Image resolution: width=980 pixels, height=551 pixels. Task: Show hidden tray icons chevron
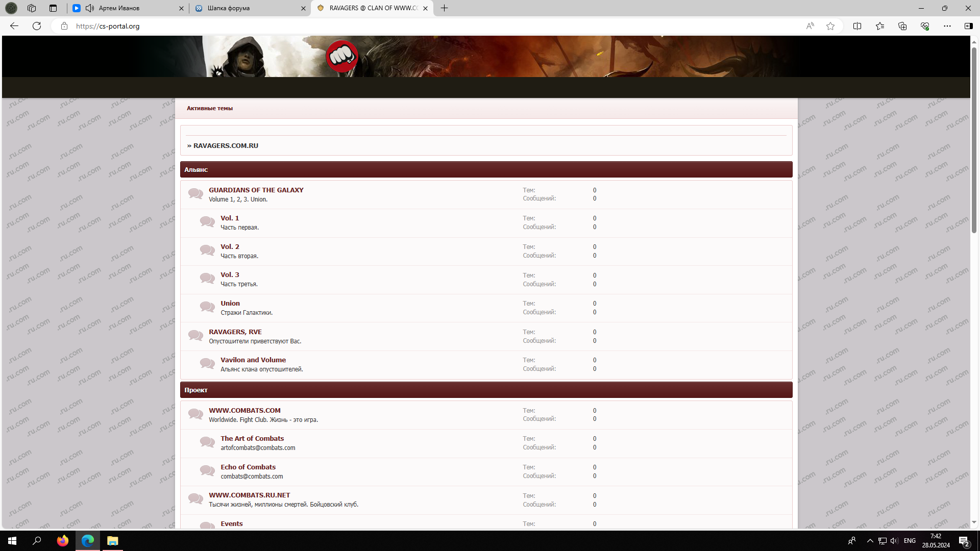click(870, 541)
